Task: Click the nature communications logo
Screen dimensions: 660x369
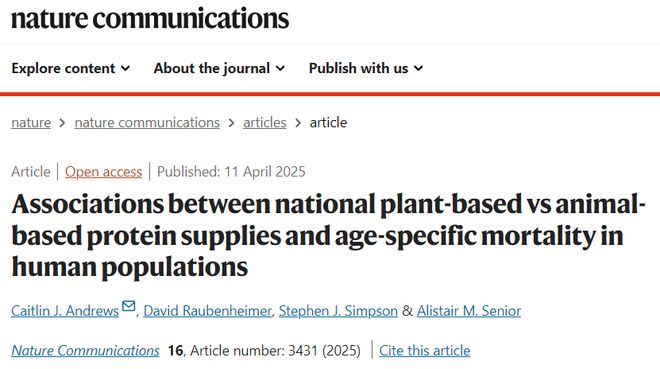Action: tap(150, 19)
